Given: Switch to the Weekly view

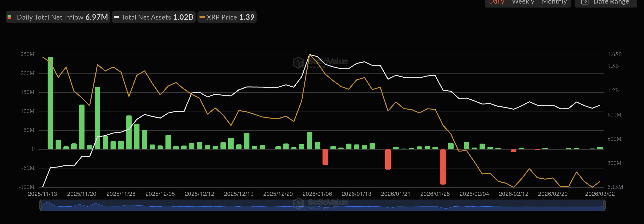Looking at the screenshot, I should coord(523,2).
